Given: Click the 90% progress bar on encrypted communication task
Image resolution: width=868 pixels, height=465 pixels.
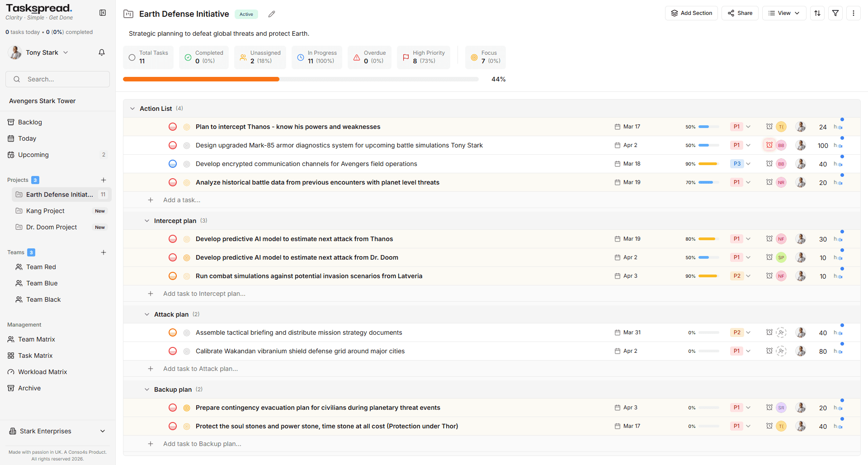Looking at the screenshot, I should coord(708,164).
